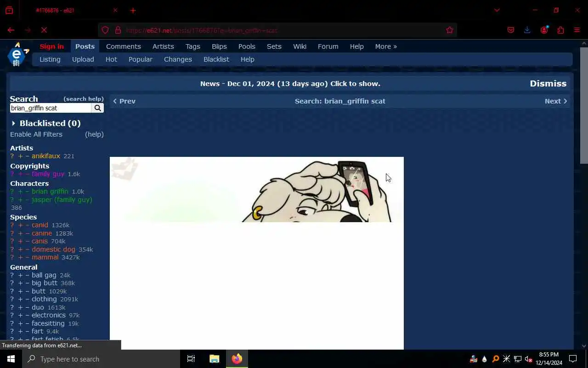The image size is (588, 368).
Task: Open File Explorer from taskbar
Action: pos(215,359)
